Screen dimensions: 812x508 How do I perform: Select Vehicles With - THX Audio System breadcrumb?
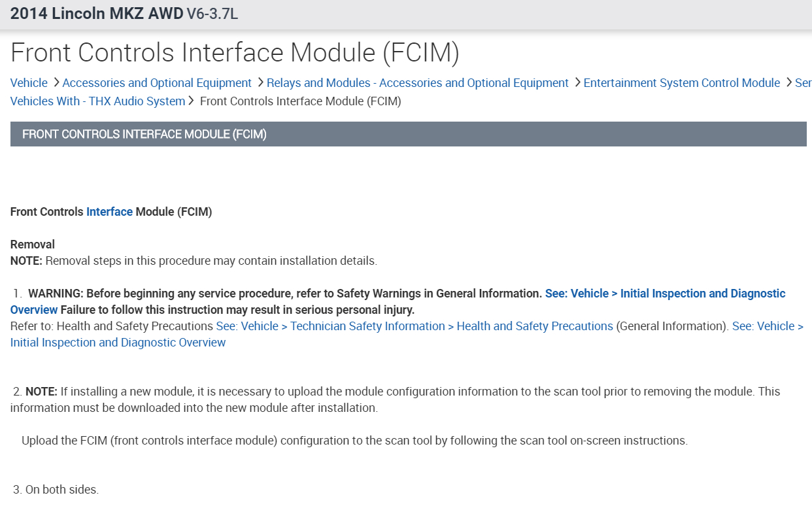point(97,101)
